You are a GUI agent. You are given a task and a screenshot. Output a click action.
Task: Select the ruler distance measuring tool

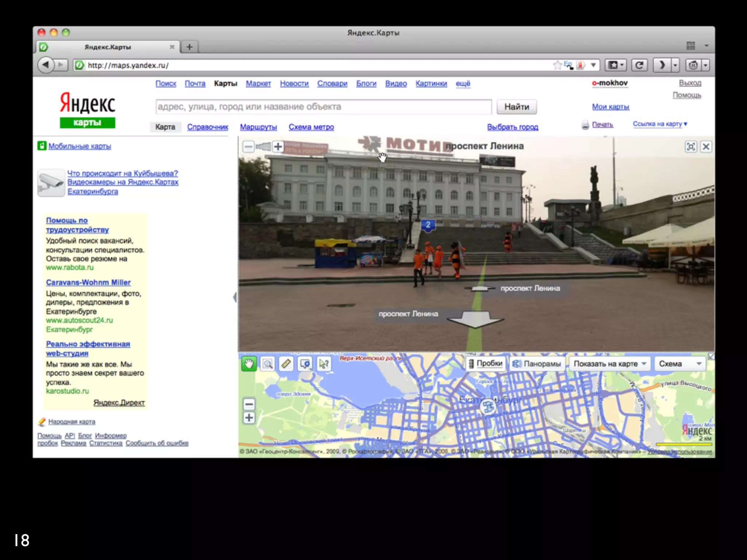[x=286, y=363]
